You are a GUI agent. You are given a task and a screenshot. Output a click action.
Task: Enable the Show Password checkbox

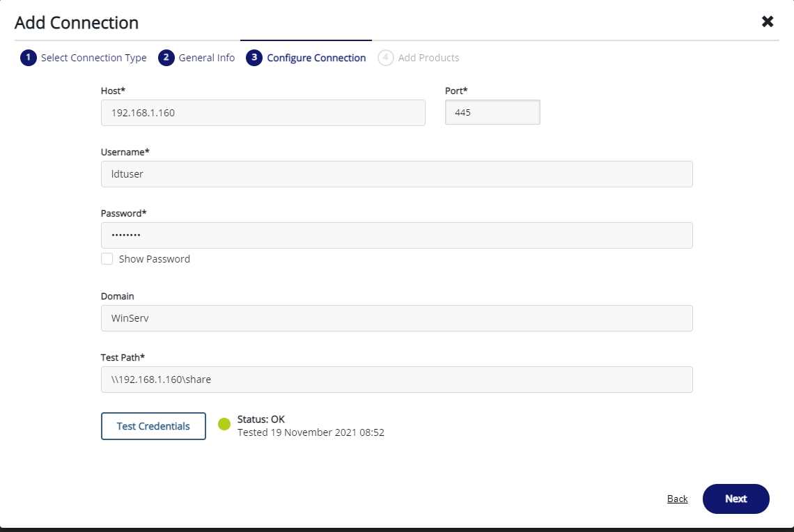107,259
